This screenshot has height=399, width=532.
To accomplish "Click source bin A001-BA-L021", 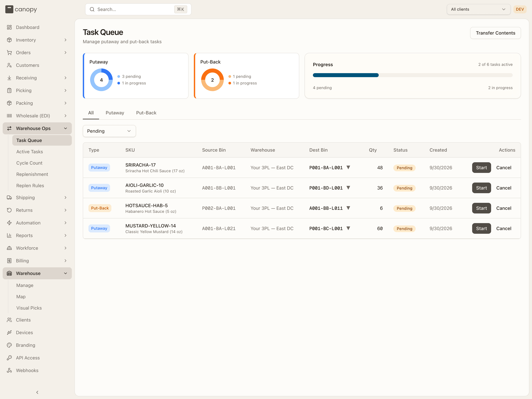I will [x=219, y=228].
